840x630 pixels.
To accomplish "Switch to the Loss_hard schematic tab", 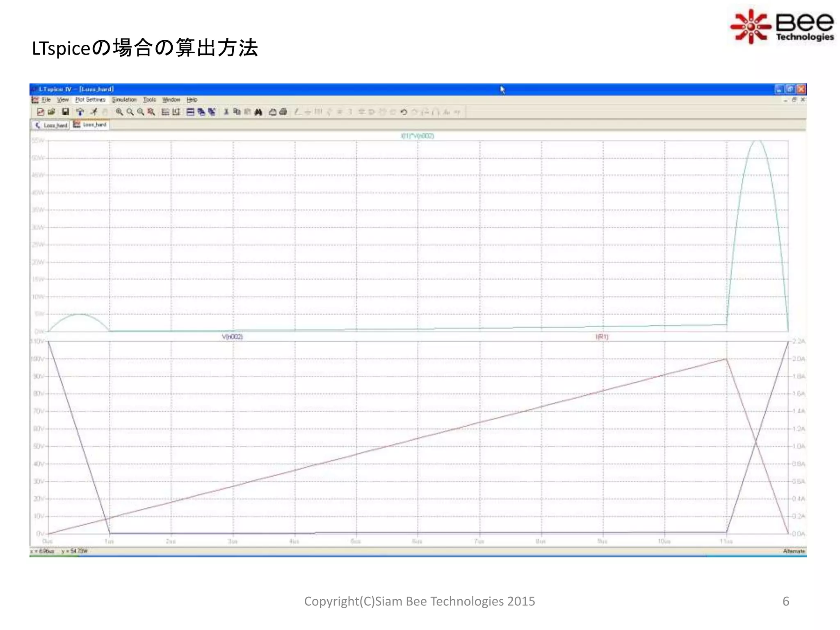I will click(x=50, y=125).
